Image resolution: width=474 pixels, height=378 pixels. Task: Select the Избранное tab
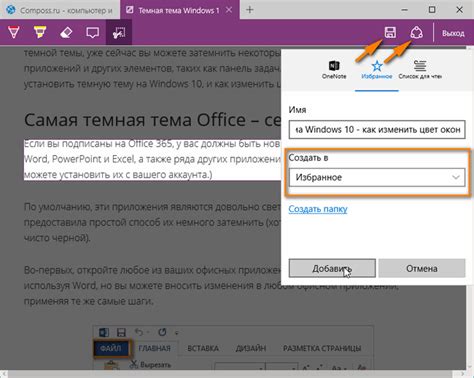[377, 70]
